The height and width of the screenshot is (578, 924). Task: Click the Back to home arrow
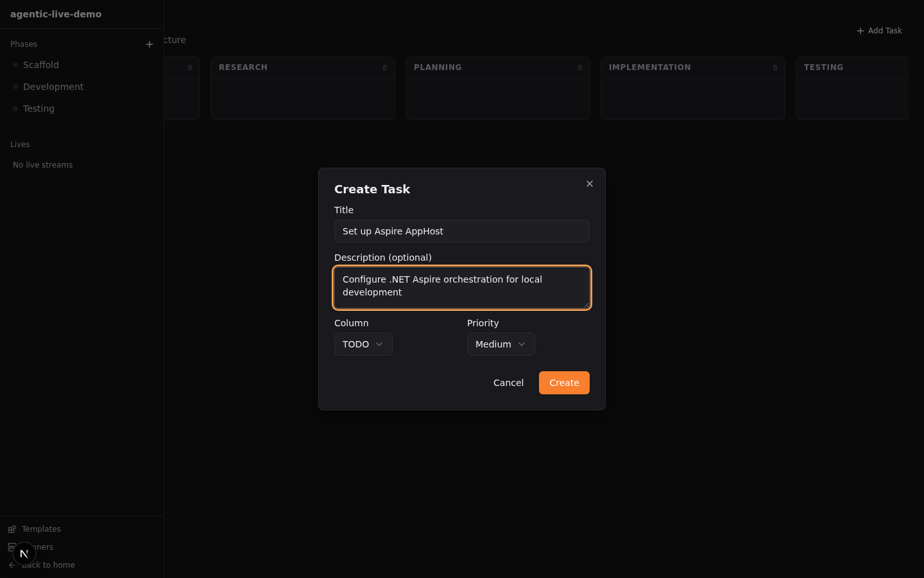tap(12, 565)
